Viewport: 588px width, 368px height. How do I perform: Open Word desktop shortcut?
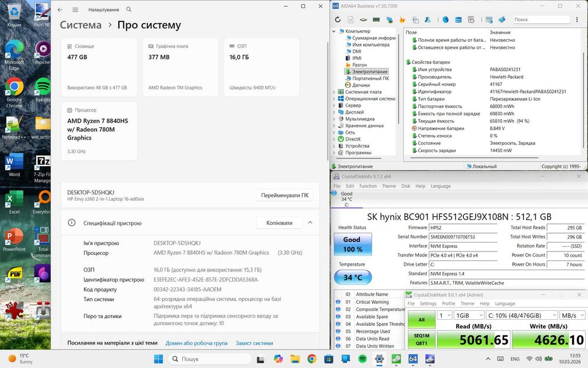point(14,165)
